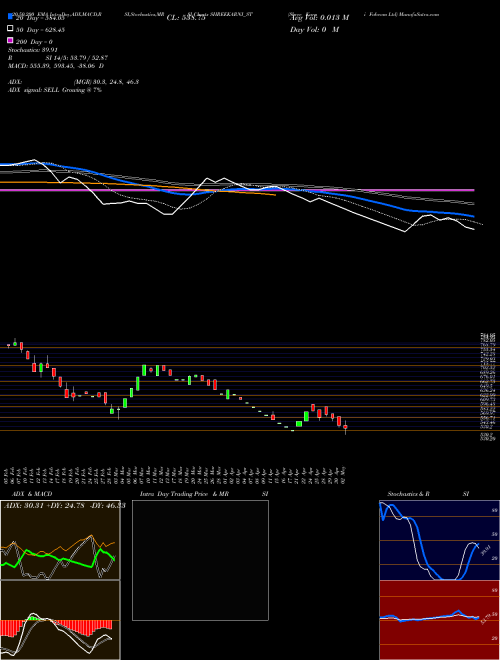500x660 pixels.
Task: Select the 'MACD: 555.39, 593.45, -38.06' text
Action: (x=53, y=66)
